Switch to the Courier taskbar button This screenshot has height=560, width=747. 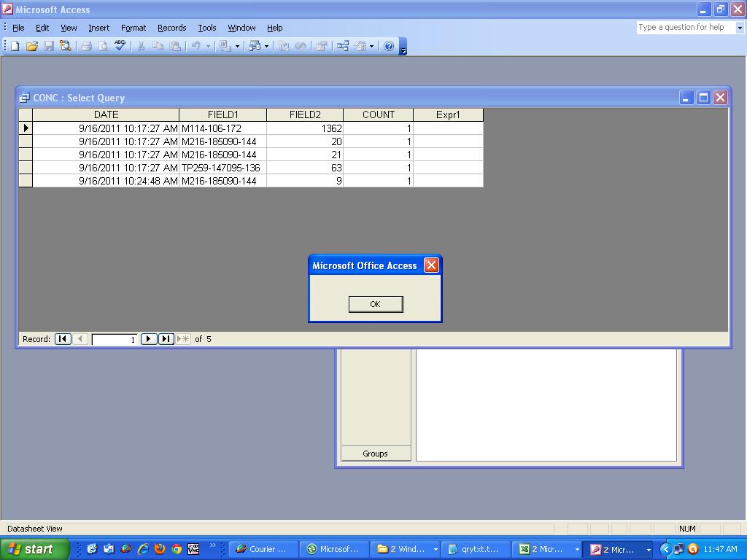click(263, 550)
